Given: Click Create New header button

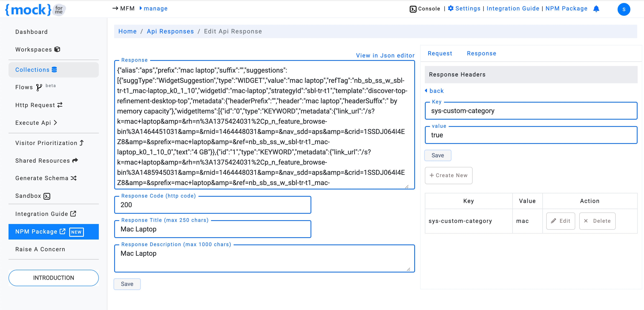Looking at the screenshot, I should coord(448,175).
